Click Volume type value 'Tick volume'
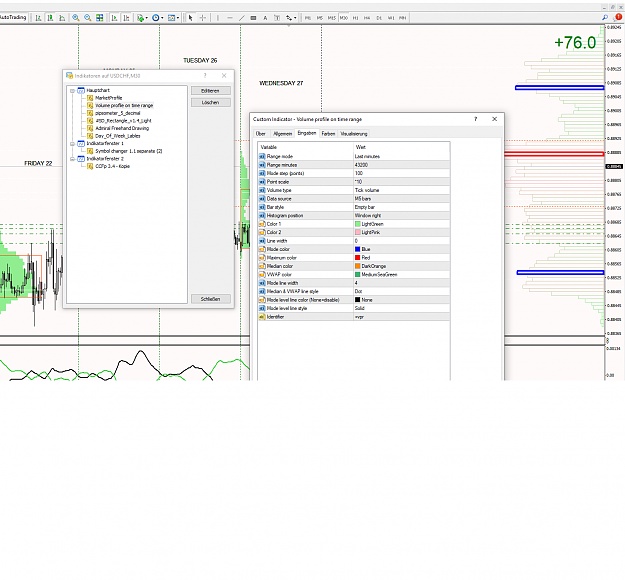Image resolution: width=625 pixels, height=580 pixels. pyautogui.click(x=402, y=190)
